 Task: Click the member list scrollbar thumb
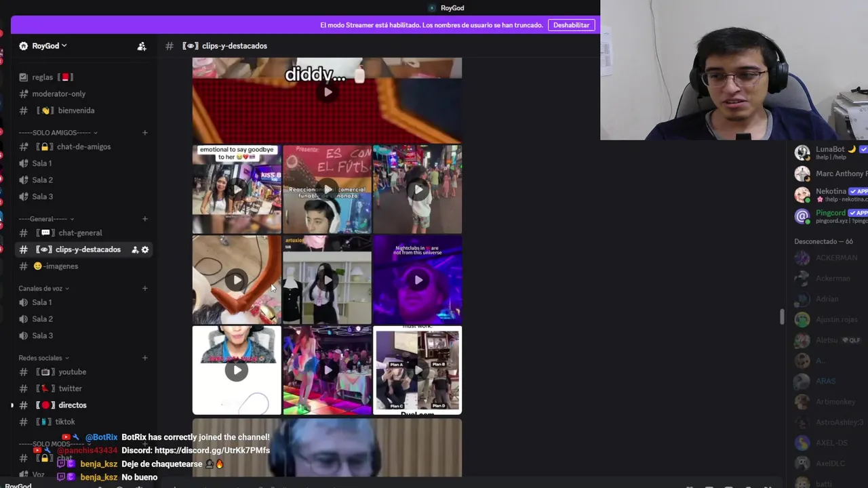(x=782, y=317)
